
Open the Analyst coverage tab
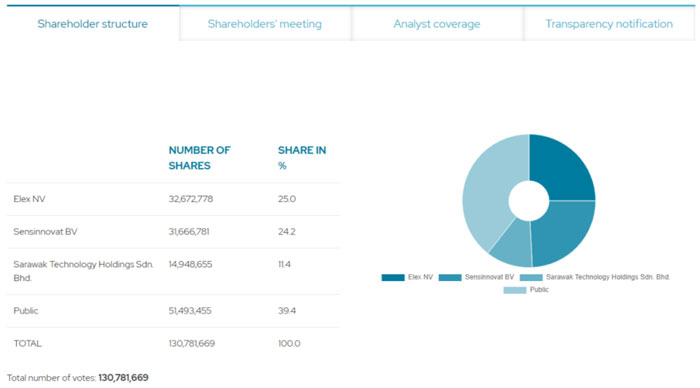[437, 24]
